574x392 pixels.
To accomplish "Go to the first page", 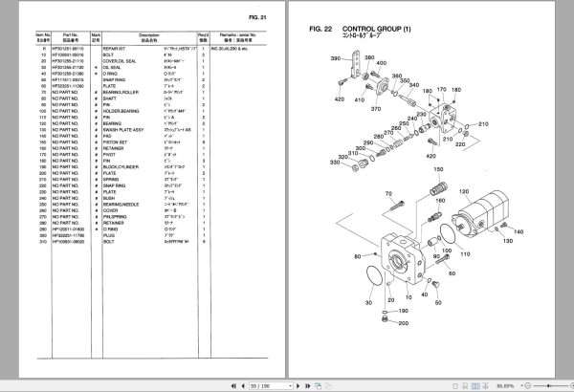I will pos(233,385).
